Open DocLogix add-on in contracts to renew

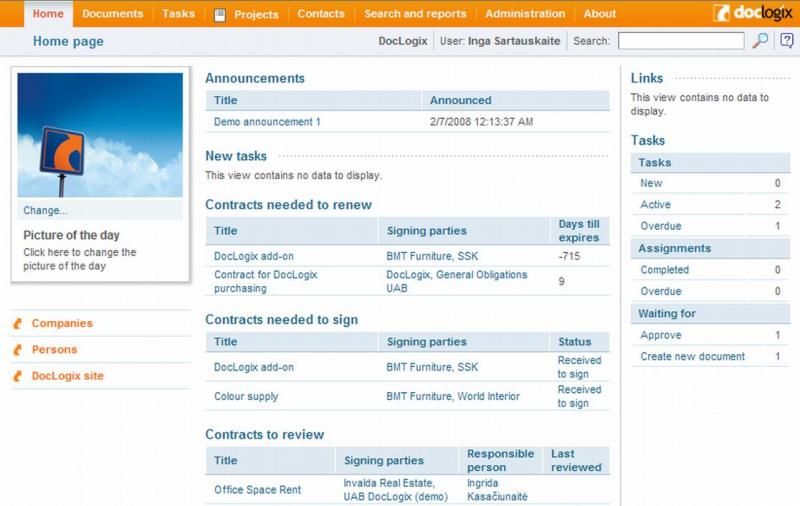click(x=254, y=256)
